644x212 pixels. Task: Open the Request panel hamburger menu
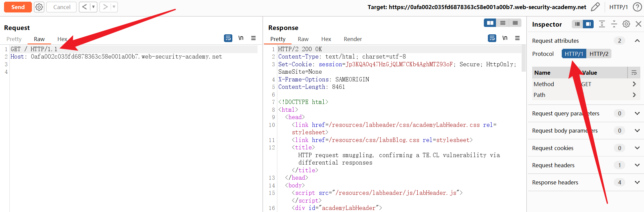coord(254,38)
